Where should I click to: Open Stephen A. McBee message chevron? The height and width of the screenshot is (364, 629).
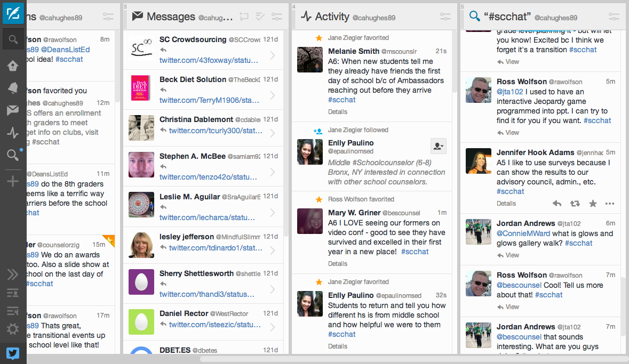(x=273, y=172)
